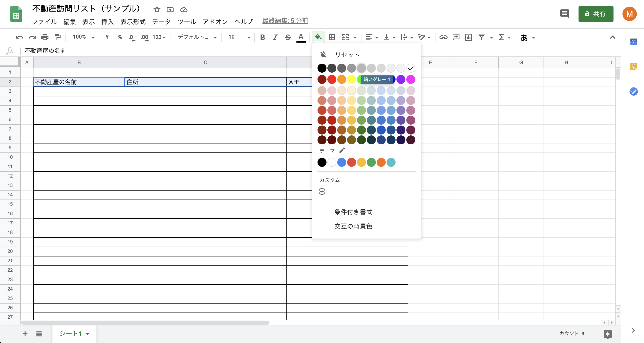The image size is (644, 343).
Task: Select the paint format roller icon
Action: tap(58, 37)
